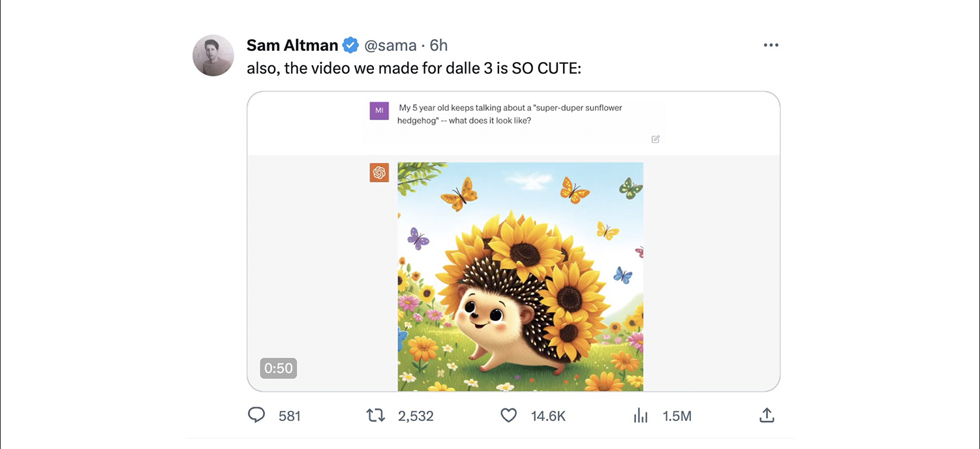
Task: Open the three-dot more options menu
Action: click(771, 45)
